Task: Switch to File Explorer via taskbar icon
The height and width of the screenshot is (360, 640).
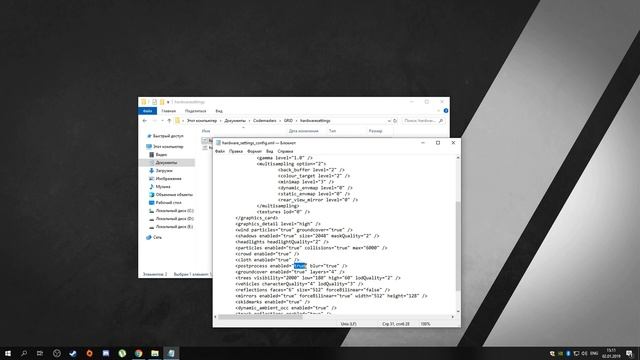Action: pyautogui.click(x=155, y=353)
